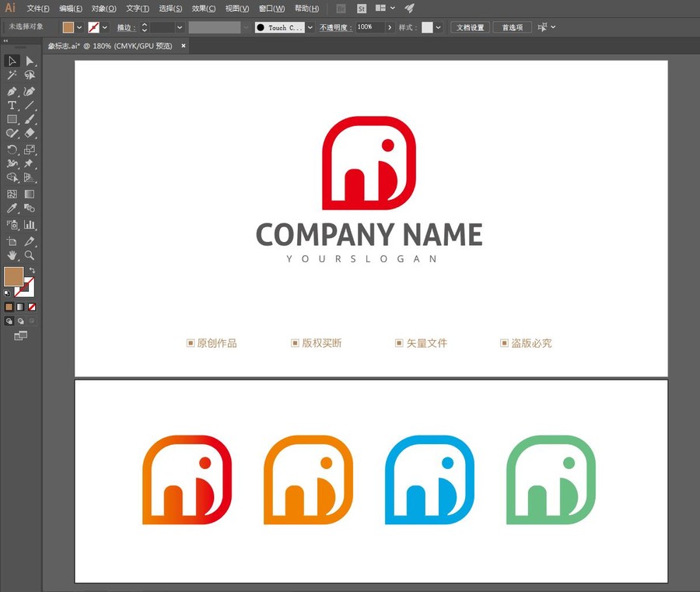Select the Puppet Warp pin tool

click(x=30, y=163)
